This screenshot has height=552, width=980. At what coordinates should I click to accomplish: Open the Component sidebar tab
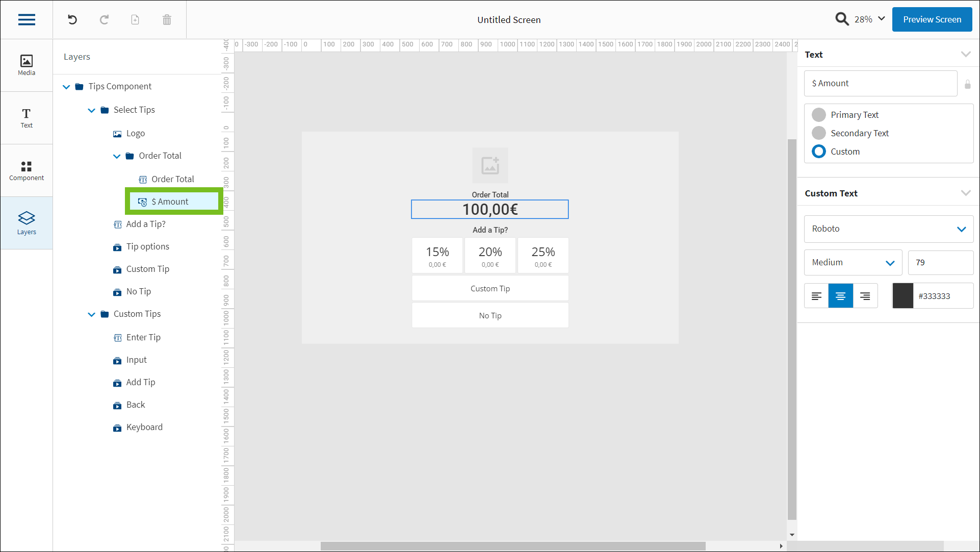click(x=27, y=170)
